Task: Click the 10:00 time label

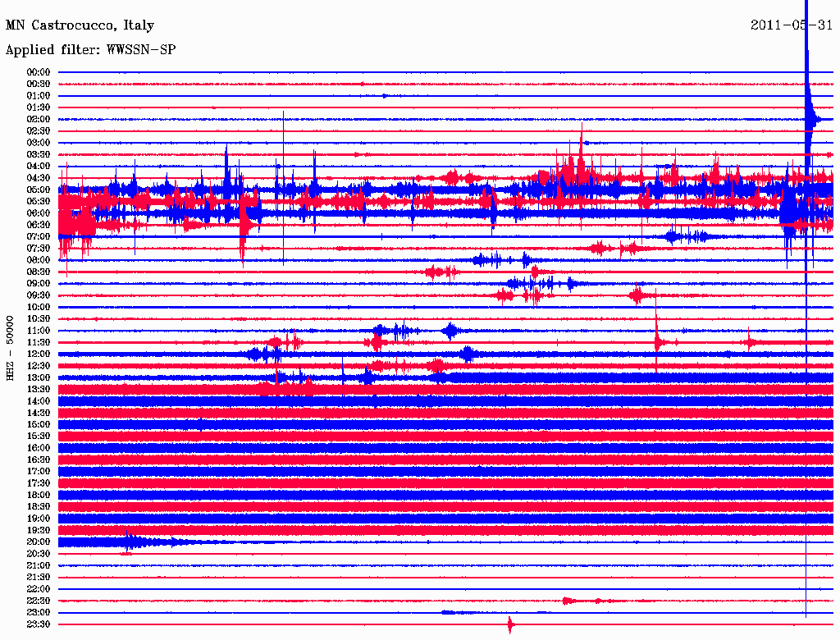Action: tap(39, 307)
